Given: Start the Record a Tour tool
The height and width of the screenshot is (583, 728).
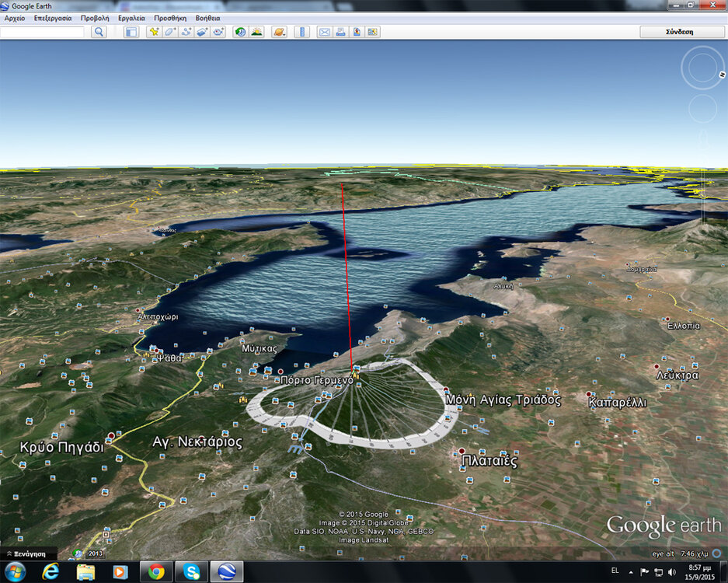Looking at the screenshot, I should pos(218,32).
